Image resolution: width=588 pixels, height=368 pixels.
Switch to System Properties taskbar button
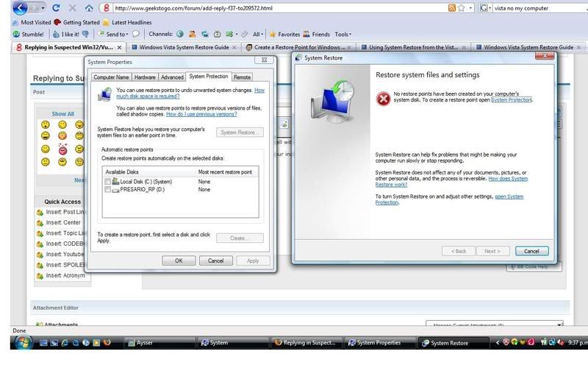coord(379,342)
